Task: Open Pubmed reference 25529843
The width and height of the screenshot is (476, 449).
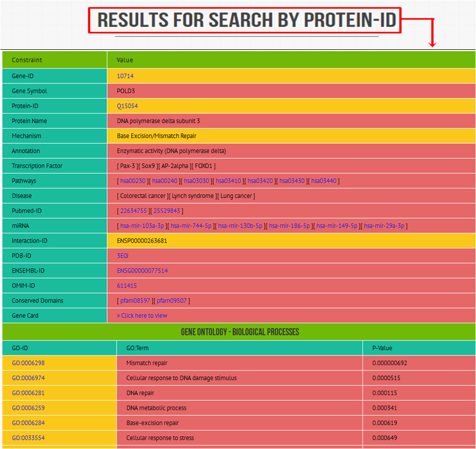Action: click(167, 211)
